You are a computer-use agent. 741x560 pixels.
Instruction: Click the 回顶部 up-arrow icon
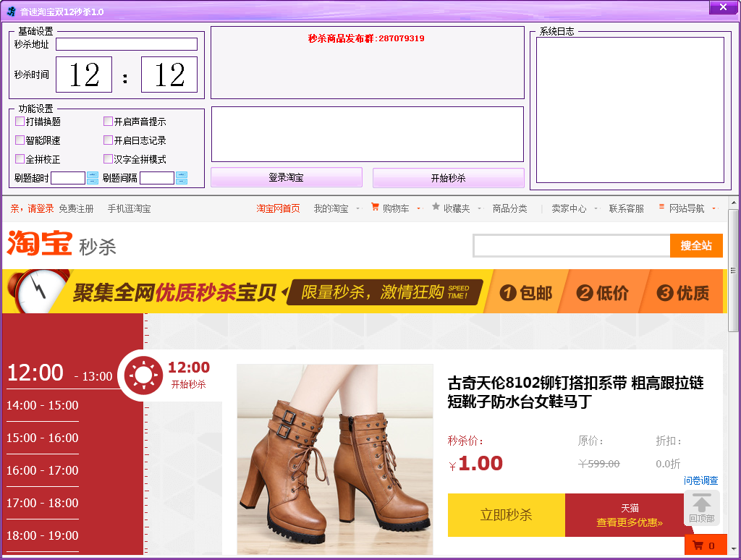point(702,504)
